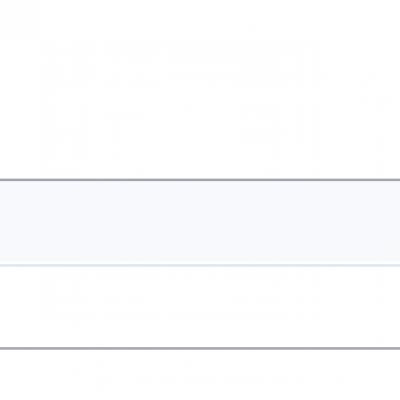Click the blank white area above highlighted row
Image resolution: width=400 pixels, height=400 pixels.
click(x=200, y=89)
